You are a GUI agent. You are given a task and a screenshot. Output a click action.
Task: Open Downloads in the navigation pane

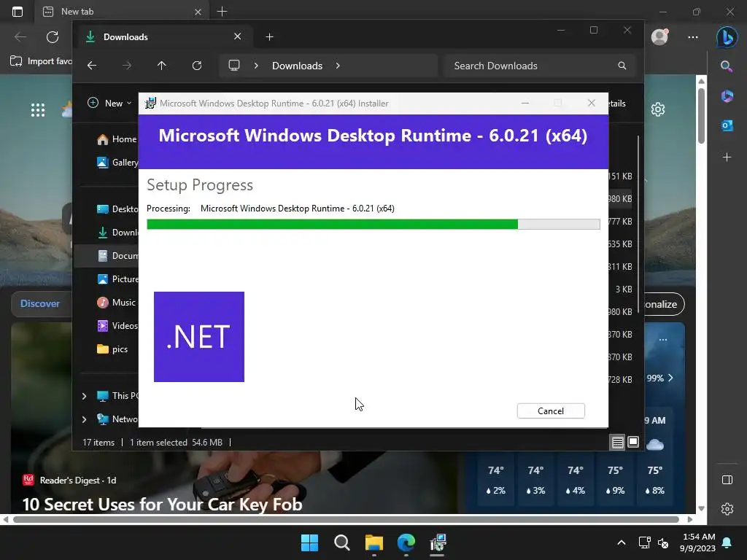(117, 233)
